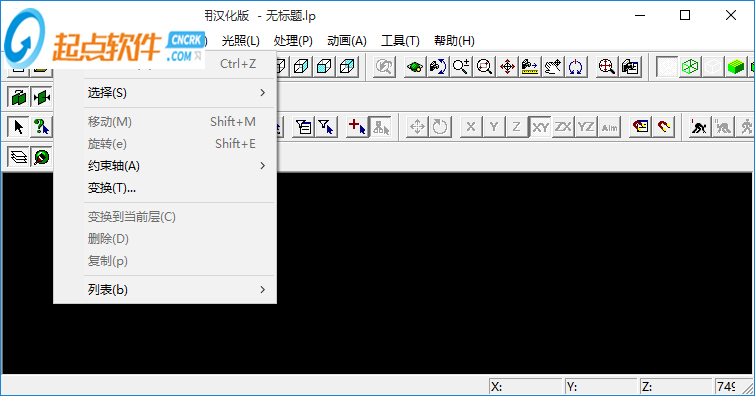Open the 工具(T) menu
Screen dimensions: 755x396
point(400,41)
